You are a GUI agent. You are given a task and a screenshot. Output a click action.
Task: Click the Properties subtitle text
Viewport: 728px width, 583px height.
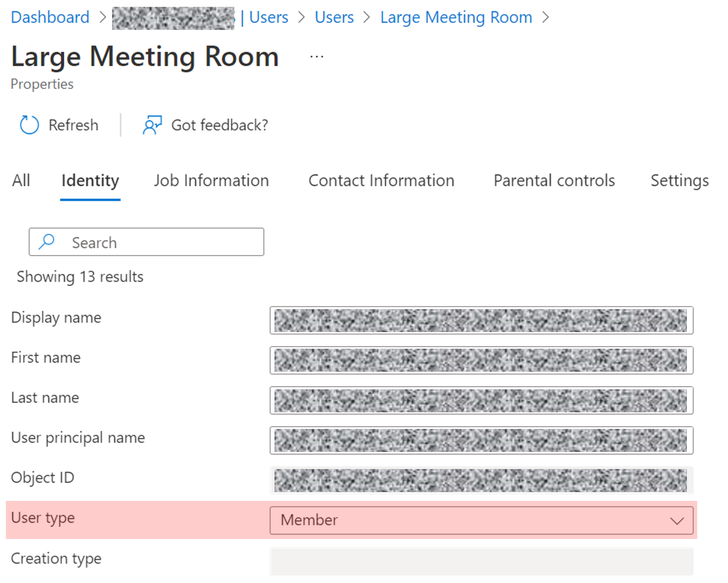(42, 84)
